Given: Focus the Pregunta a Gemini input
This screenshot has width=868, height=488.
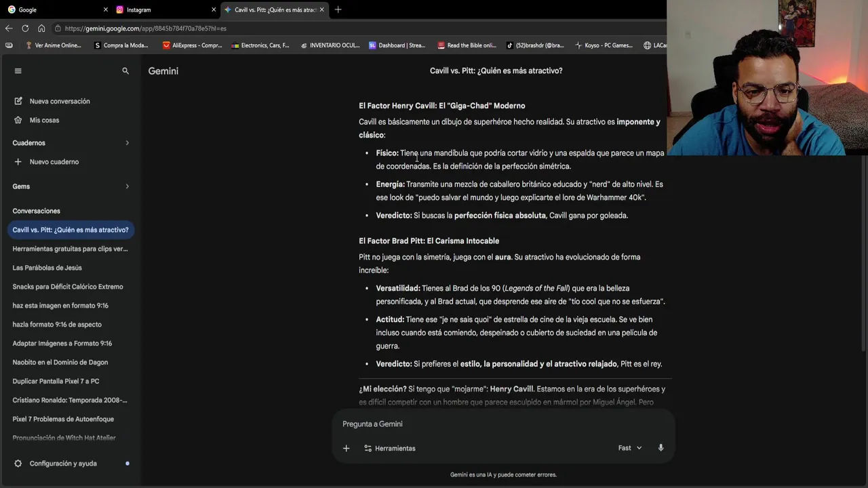Looking at the screenshot, I should (x=502, y=424).
